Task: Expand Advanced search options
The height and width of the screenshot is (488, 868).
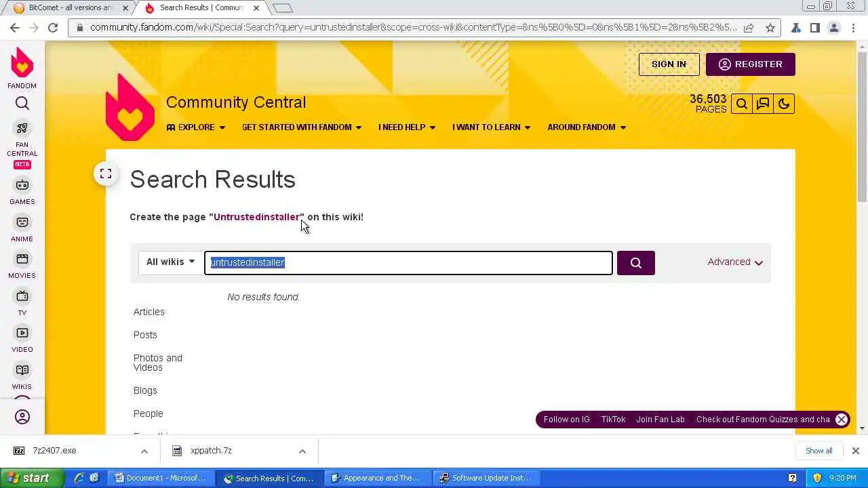Action: pyautogui.click(x=735, y=262)
